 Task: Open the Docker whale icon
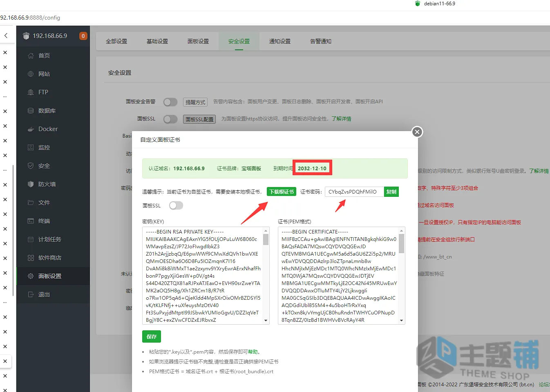(31, 129)
